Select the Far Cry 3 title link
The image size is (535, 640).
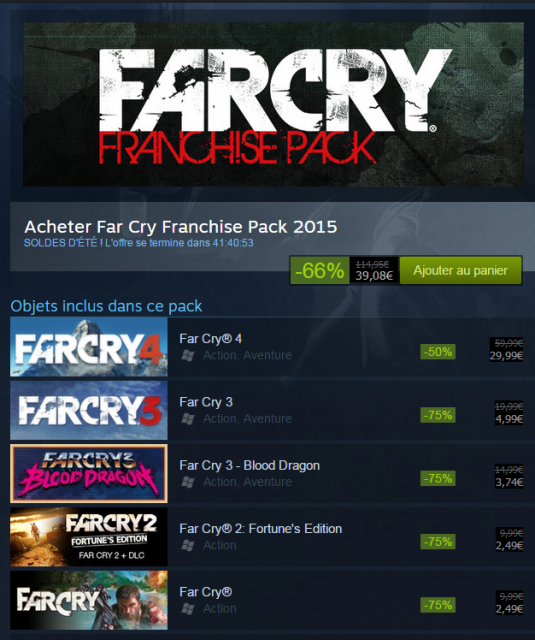coord(206,402)
